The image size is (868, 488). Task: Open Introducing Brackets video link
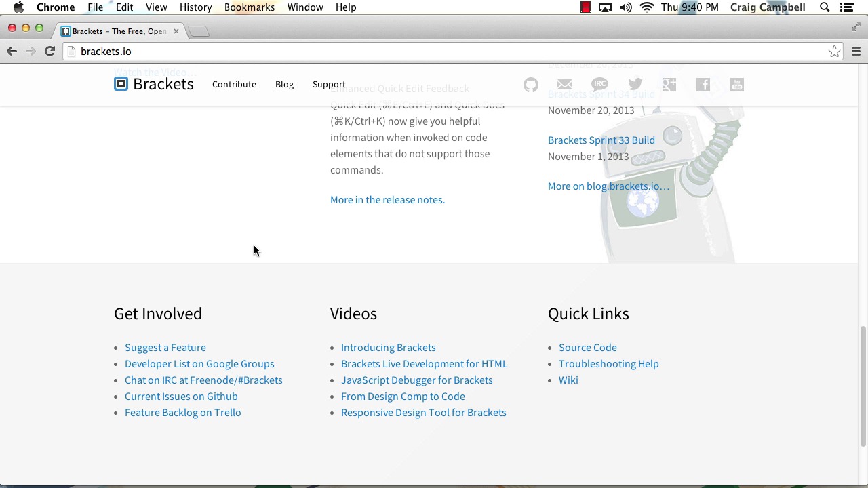point(389,348)
